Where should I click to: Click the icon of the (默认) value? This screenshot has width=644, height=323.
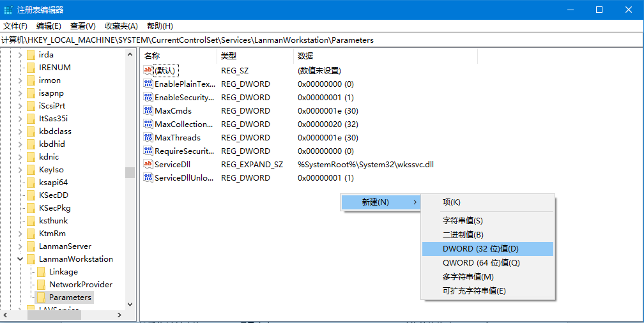pyautogui.click(x=148, y=71)
